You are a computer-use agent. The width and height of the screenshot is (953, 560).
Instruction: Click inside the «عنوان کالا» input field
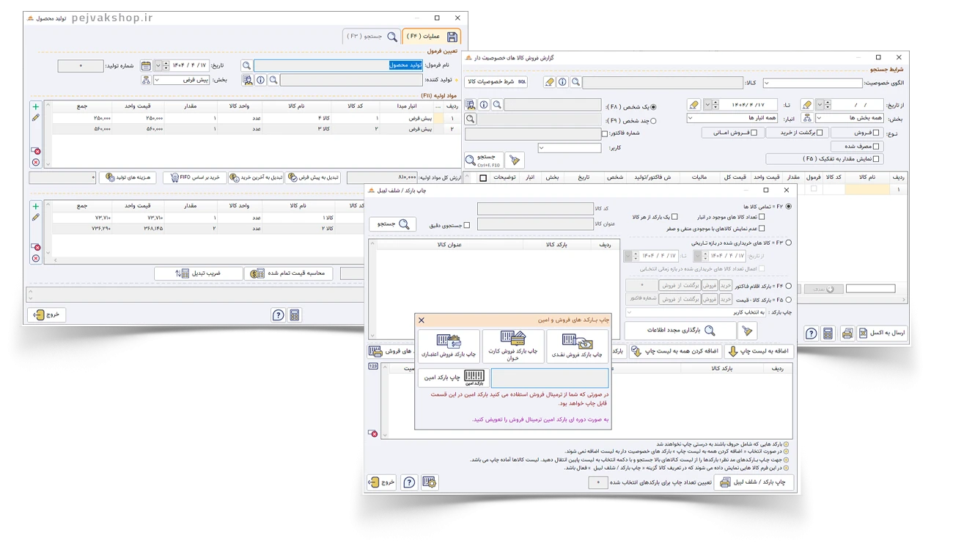(536, 224)
